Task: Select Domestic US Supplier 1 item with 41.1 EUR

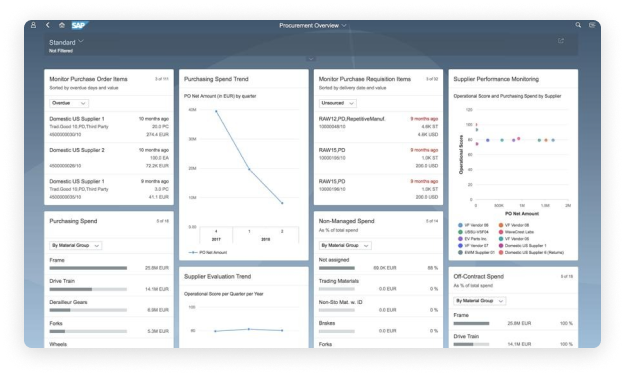Action: [x=109, y=189]
